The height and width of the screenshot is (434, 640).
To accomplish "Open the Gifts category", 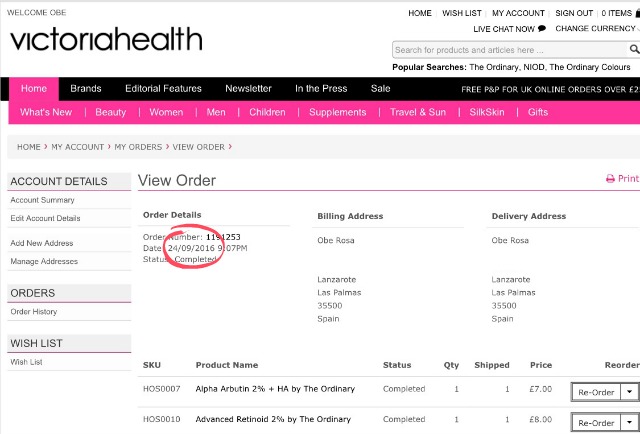I will pos(538,112).
